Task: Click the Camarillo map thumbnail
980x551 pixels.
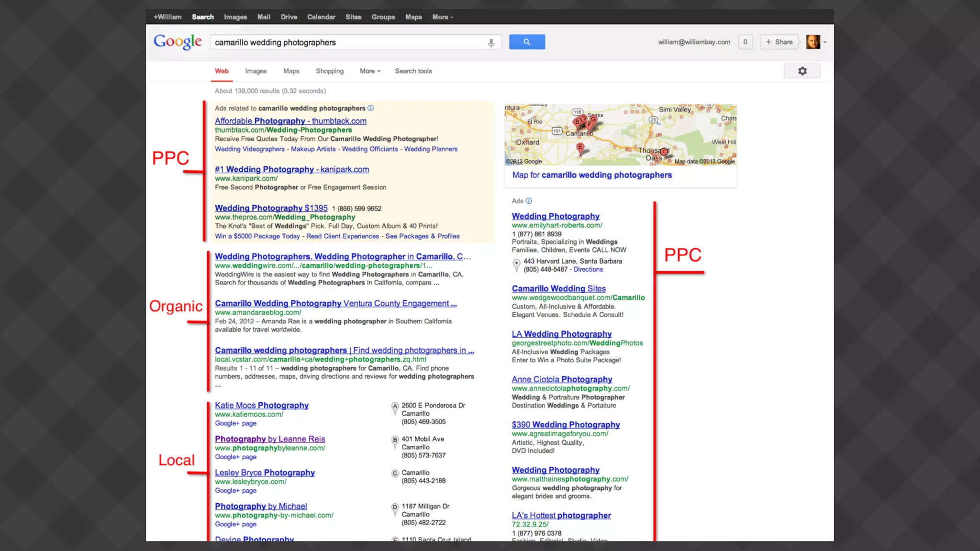Action: coord(620,135)
